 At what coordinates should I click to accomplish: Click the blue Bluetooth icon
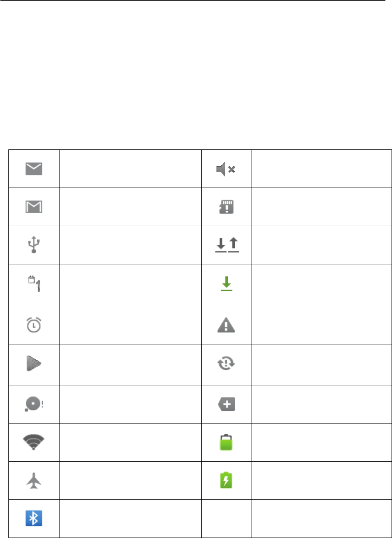click(x=33, y=518)
